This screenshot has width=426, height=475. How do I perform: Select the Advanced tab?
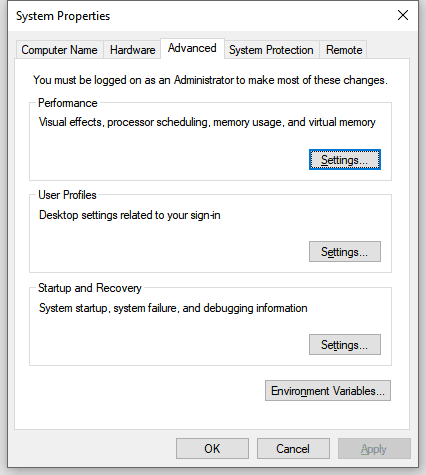[192, 48]
